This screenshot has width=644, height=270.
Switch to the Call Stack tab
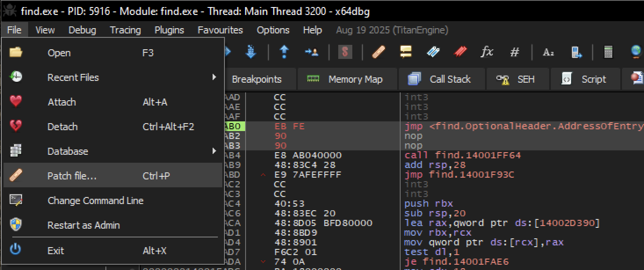coord(442,79)
